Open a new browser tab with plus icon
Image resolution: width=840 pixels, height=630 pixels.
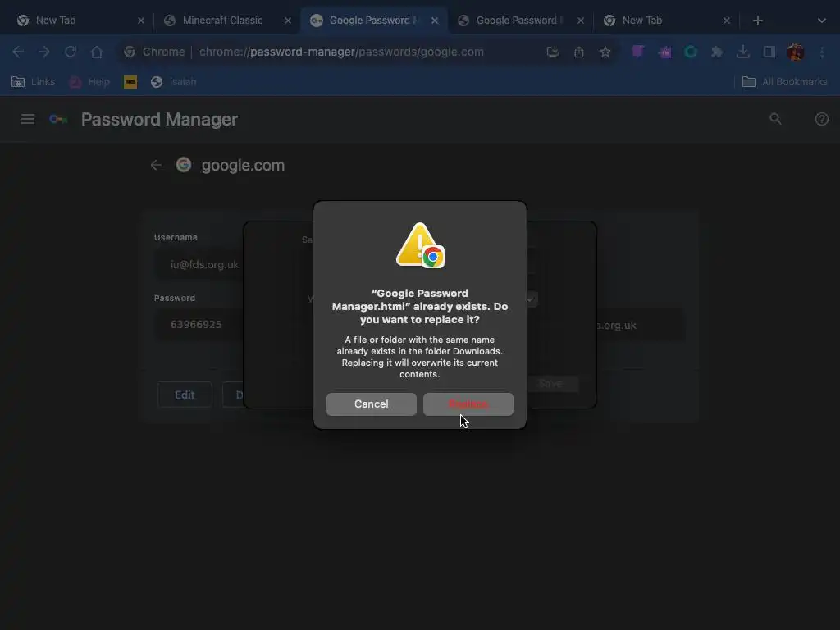757,21
